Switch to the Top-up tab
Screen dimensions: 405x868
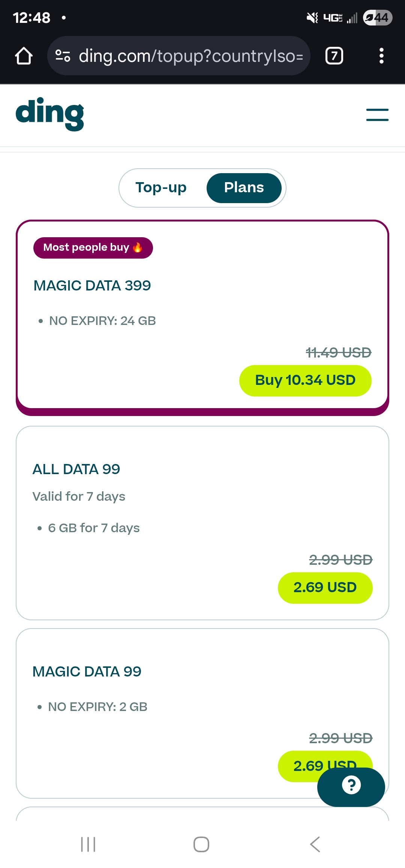click(161, 188)
